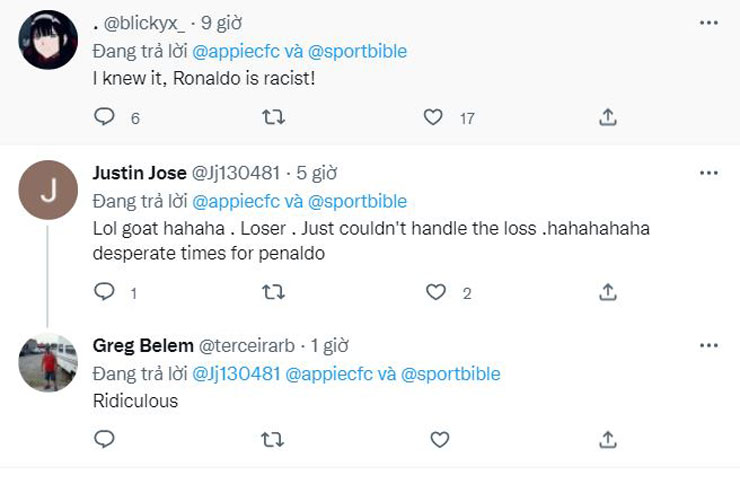Retweet Justin Jose's tweet
This screenshot has width=740, height=484.
click(x=272, y=292)
